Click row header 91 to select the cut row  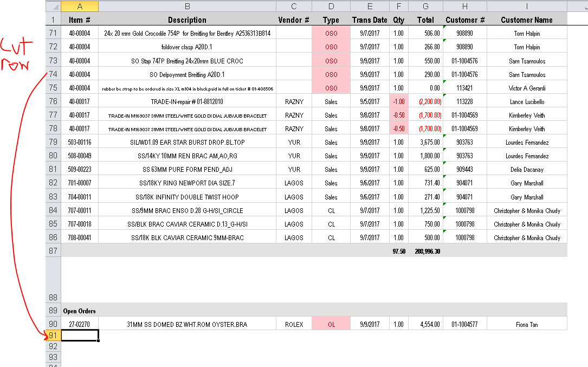click(x=53, y=335)
